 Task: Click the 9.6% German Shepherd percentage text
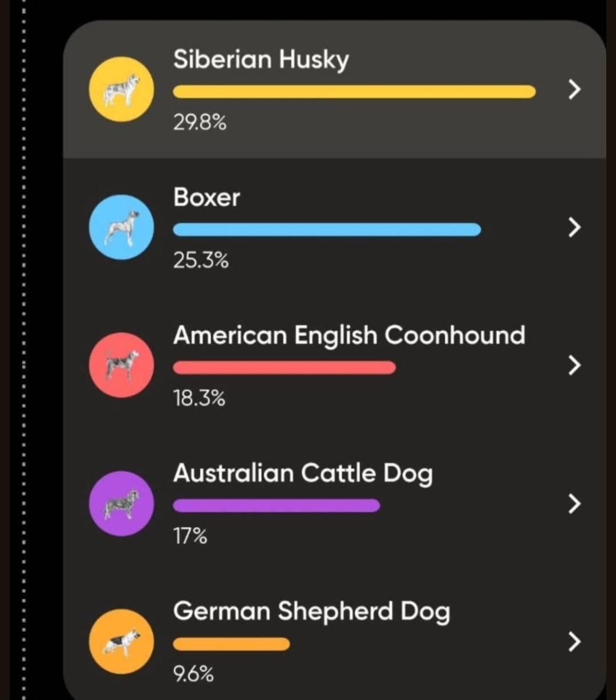[x=193, y=675]
